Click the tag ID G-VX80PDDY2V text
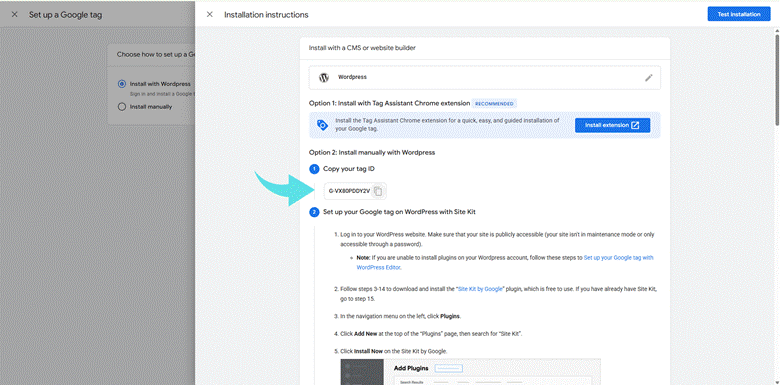The width and height of the screenshot is (780, 385). [x=349, y=191]
